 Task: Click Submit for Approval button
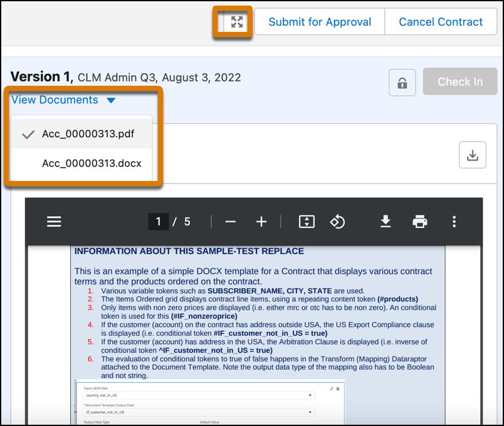pos(320,22)
